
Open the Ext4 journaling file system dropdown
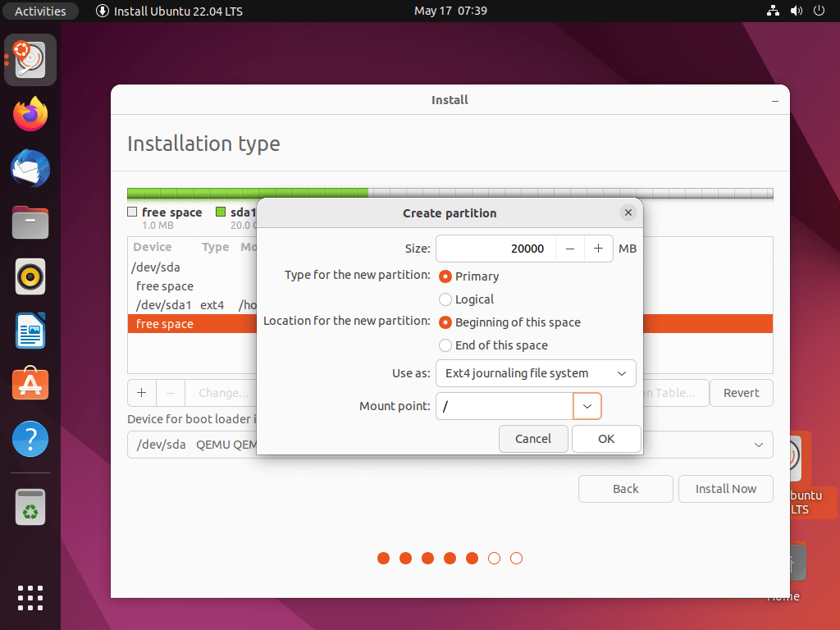click(x=535, y=373)
